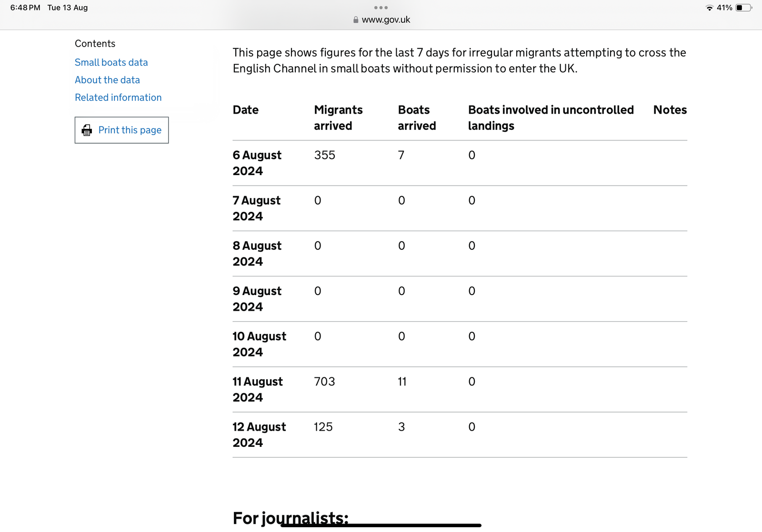762x532 pixels.
Task: Click the For journalists heading
Action: (x=290, y=518)
